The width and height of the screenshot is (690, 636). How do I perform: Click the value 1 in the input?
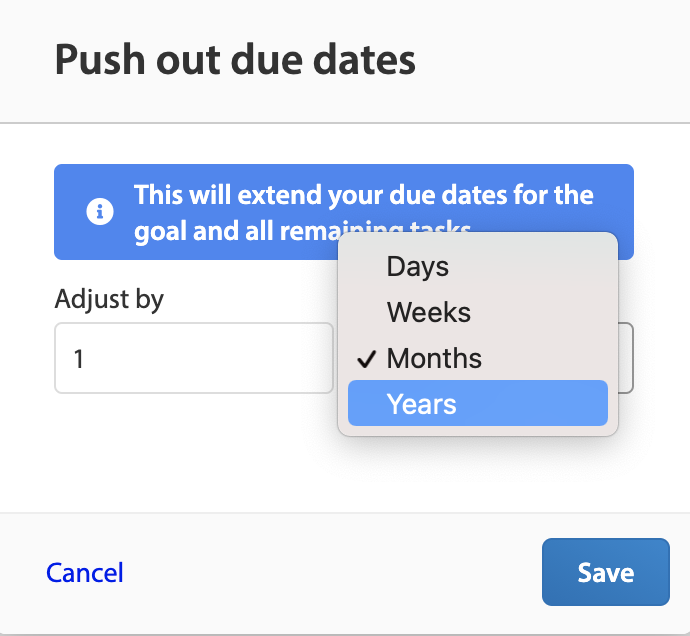(x=79, y=359)
